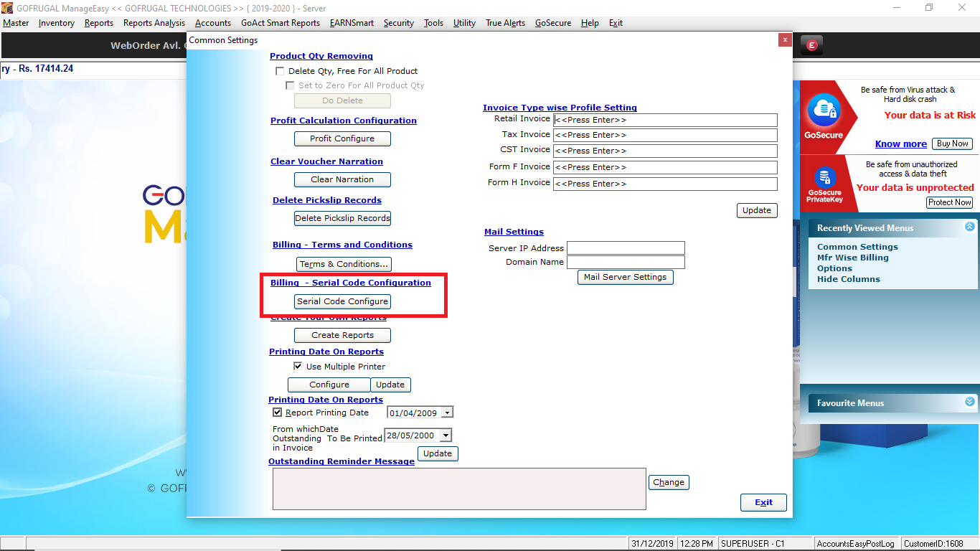Viewport: 980px width, 551px height.
Task: Open Hide Columns from recent menus
Action: click(x=848, y=279)
